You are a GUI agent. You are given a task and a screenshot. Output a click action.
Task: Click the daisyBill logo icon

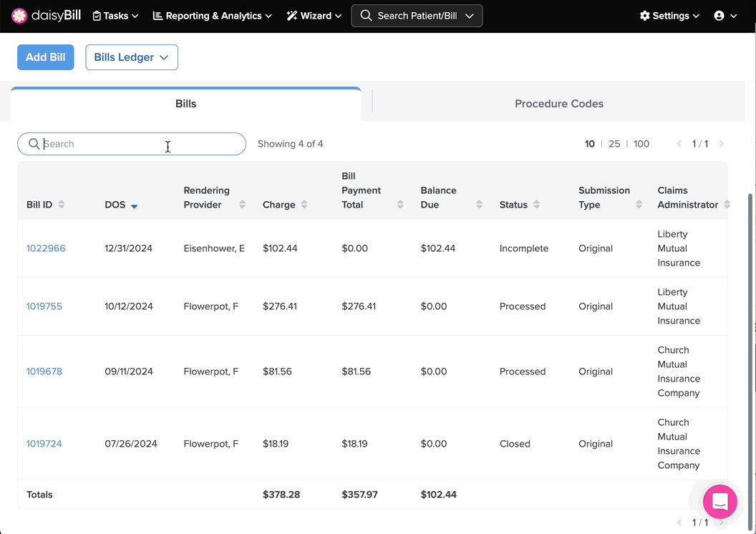[20, 16]
